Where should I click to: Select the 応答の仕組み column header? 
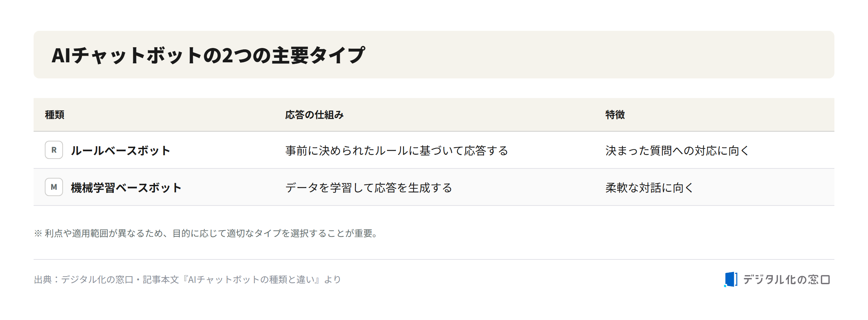click(x=314, y=115)
